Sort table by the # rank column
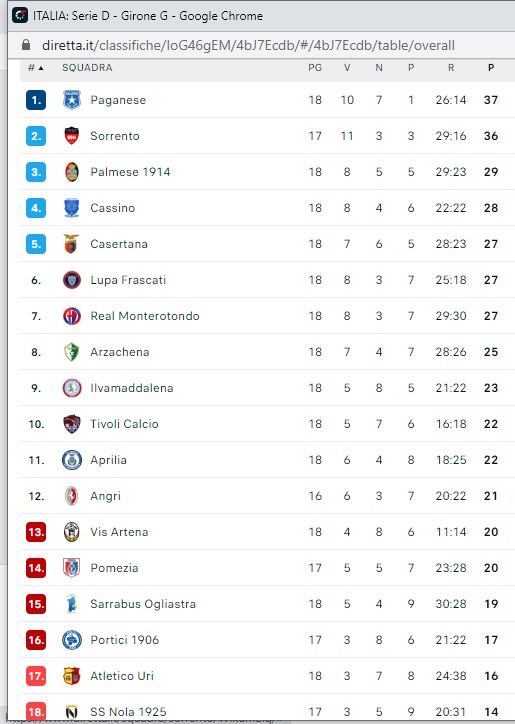The width and height of the screenshot is (515, 724). (x=36, y=68)
